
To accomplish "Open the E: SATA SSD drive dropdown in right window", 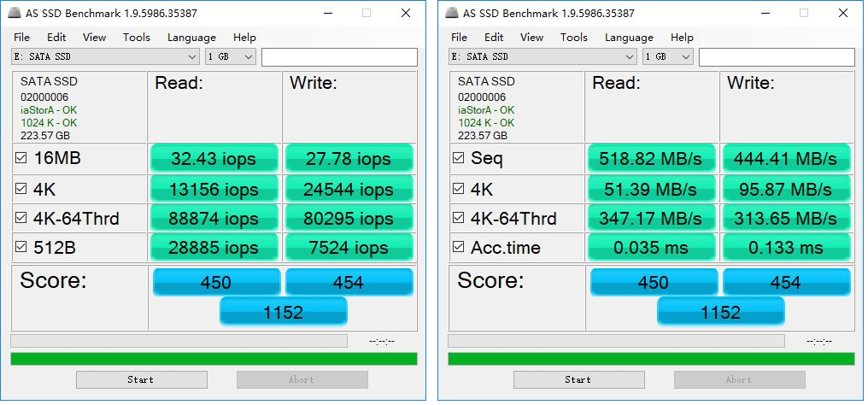I will pyautogui.click(x=542, y=56).
